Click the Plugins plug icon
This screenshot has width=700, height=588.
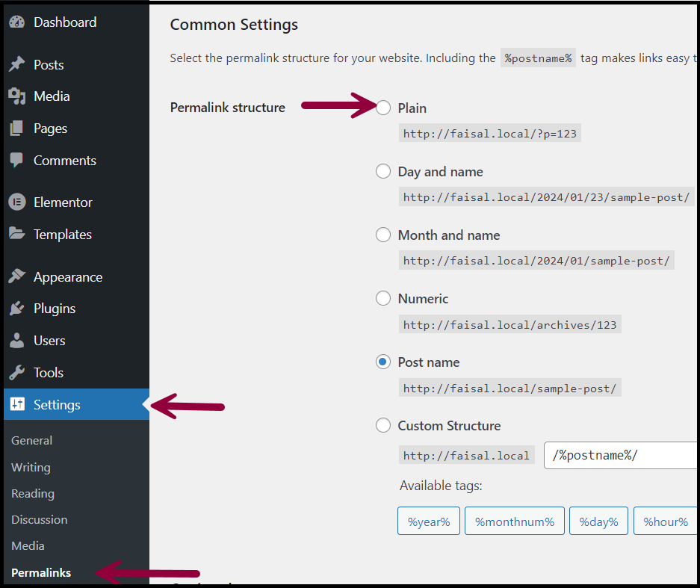pos(16,309)
